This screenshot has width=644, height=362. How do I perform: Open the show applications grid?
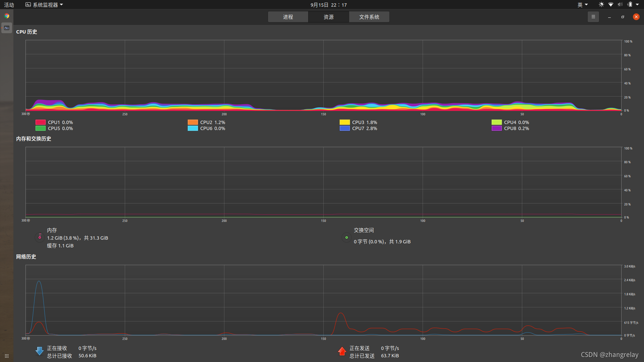(x=7, y=356)
